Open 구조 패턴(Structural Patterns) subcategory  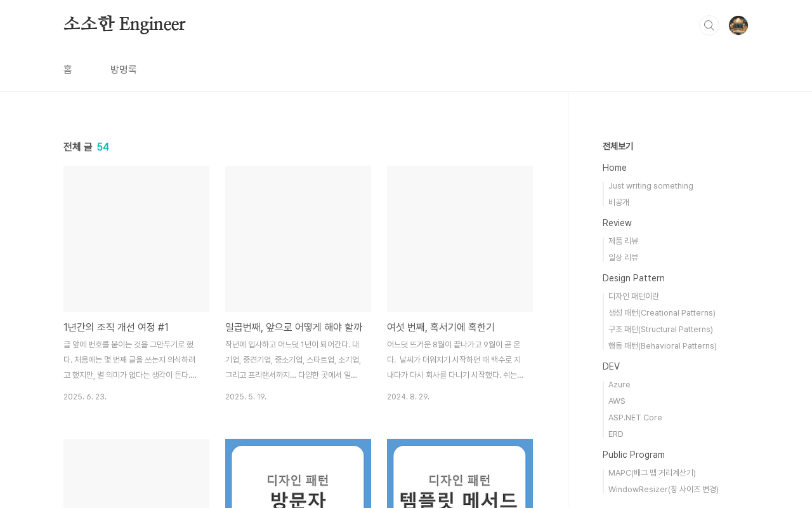coord(660,330)
